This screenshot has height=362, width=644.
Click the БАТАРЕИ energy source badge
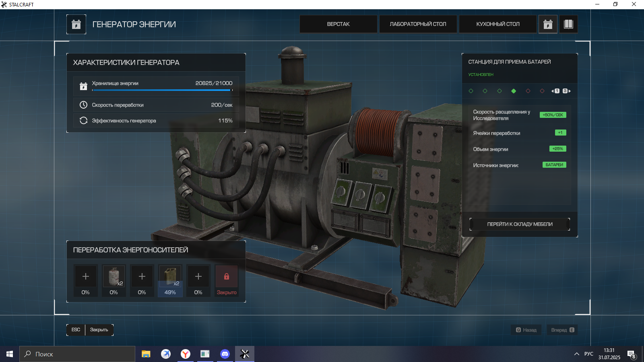pos(554,165)
